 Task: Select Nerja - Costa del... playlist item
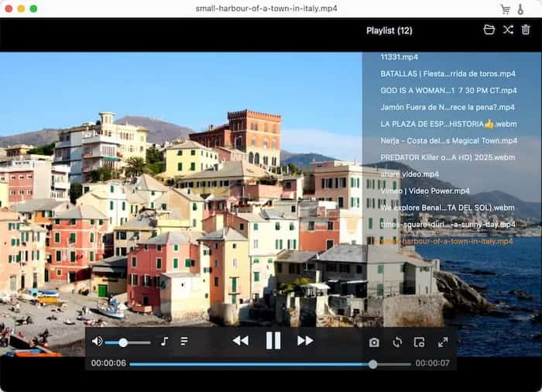click(x=448, y=141)
